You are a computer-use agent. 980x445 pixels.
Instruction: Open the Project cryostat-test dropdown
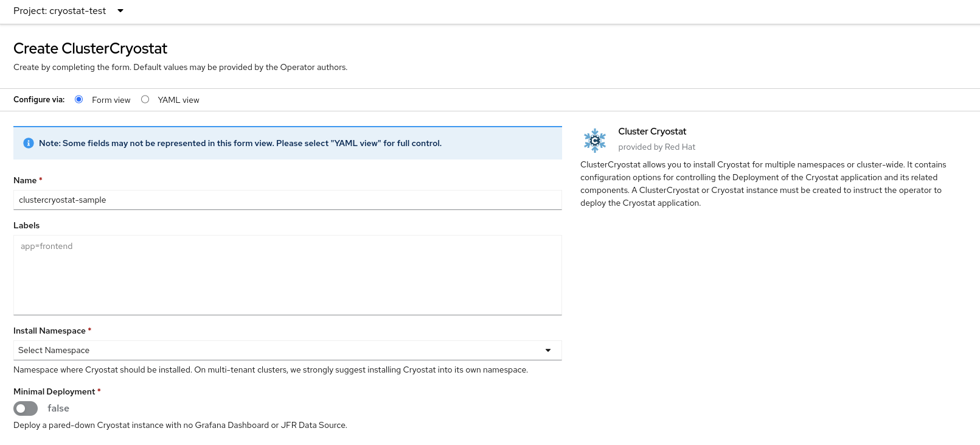pyautogui.click(x=68, y=11)
